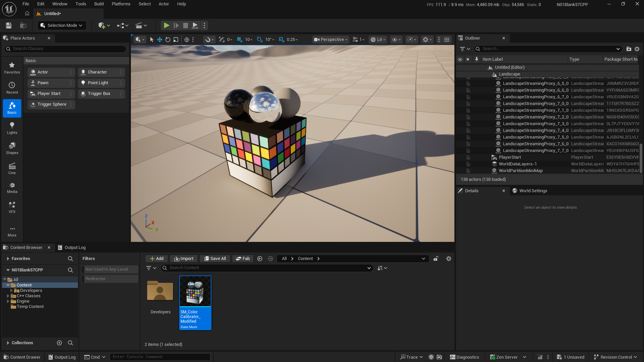Open the Revision Control dropdown
This screenshot has height=362, width=644.
coord(615,357)
